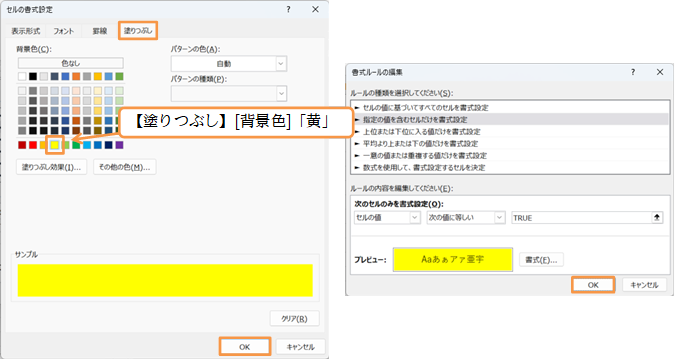Select rule 一意の値または重複する値だけを書式設定

(510, 156)
